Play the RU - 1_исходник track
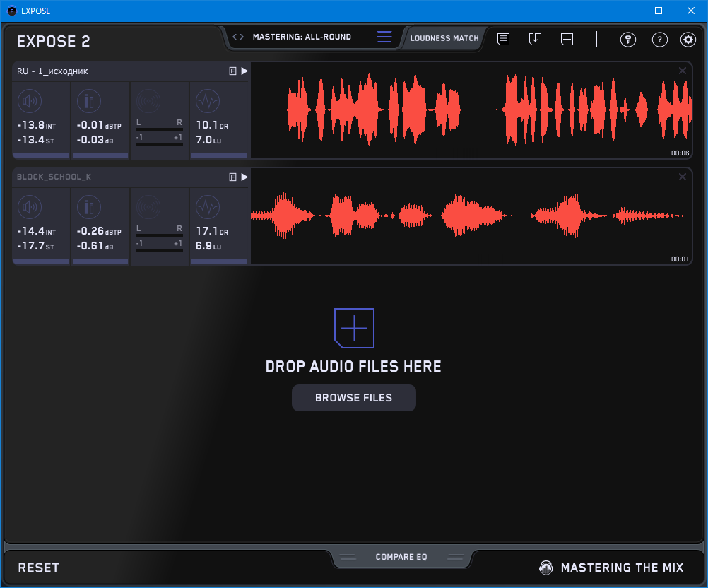The image size is (708, 588). coord(244,71)
